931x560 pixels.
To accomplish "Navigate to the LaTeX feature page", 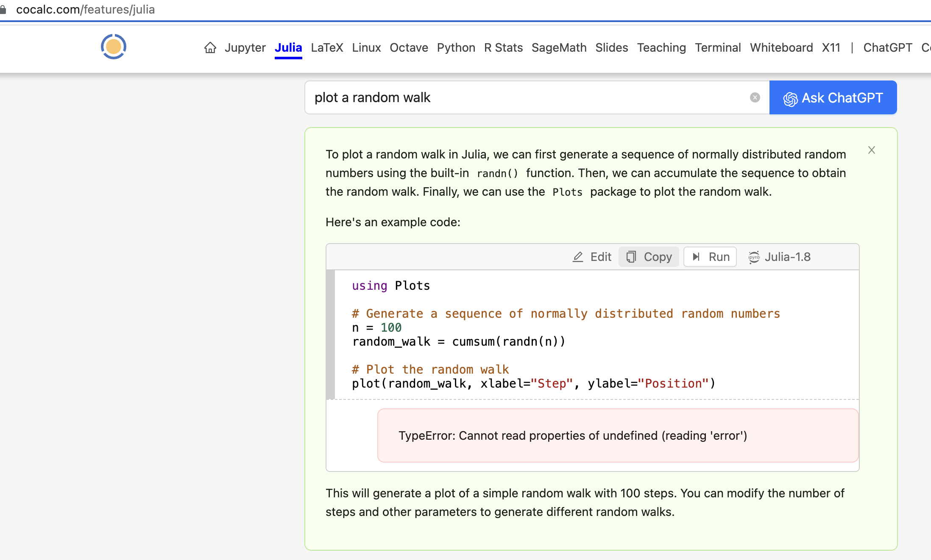I will pyautogui.click(x=327, y=48).
